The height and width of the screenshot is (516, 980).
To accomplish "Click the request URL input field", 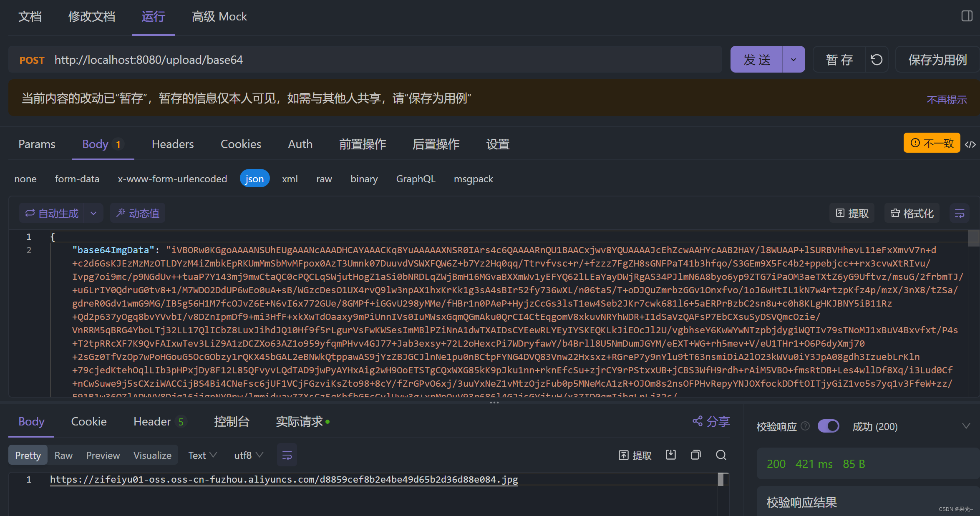I will pos(386,60).
